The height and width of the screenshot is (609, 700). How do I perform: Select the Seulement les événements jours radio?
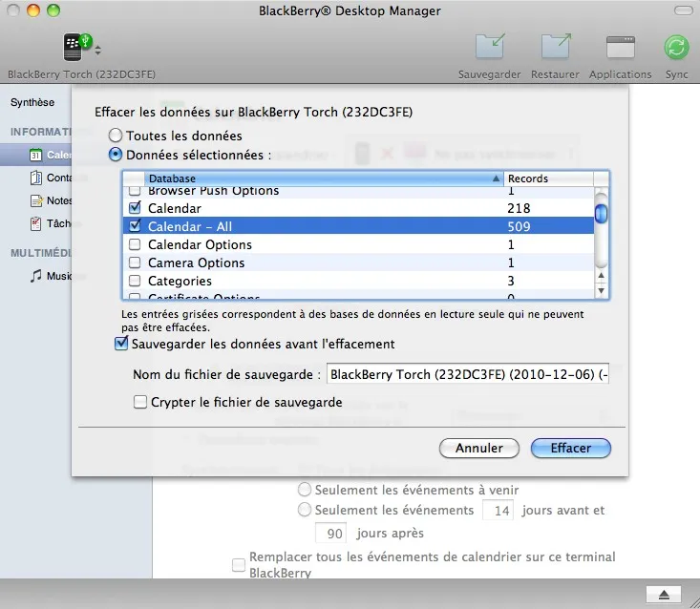tap(305, 510)
